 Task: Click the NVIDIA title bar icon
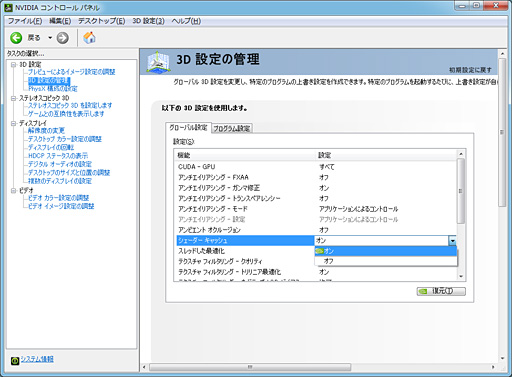click(8, 7)
